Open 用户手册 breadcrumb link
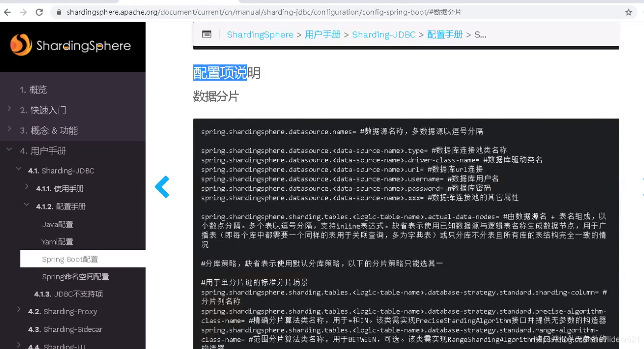 (x=322, y=34)
